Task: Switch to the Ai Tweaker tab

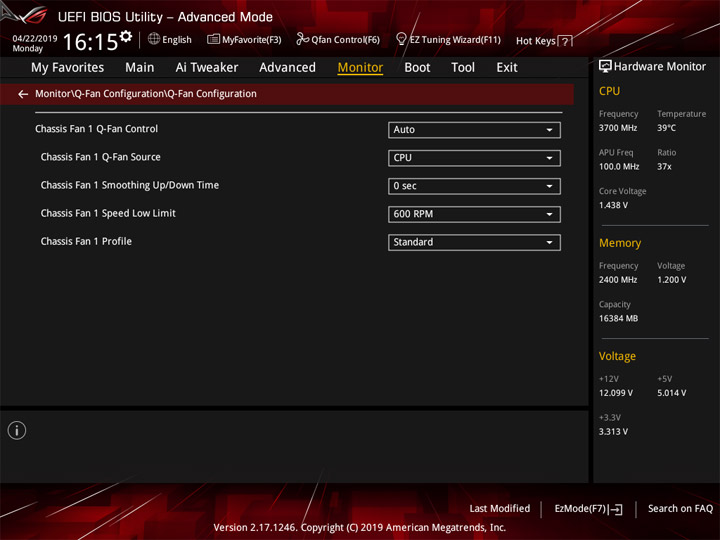Action: [x=207, y=68]
